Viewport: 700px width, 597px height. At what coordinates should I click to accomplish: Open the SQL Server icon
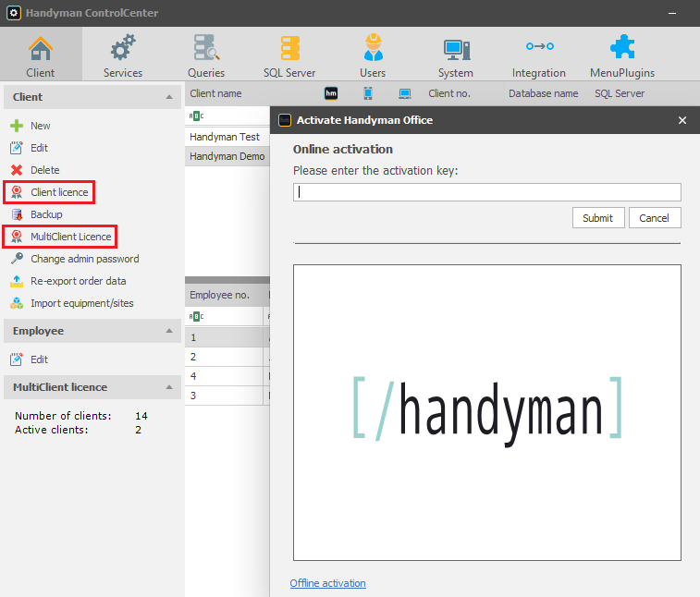[x=289, y=48]
